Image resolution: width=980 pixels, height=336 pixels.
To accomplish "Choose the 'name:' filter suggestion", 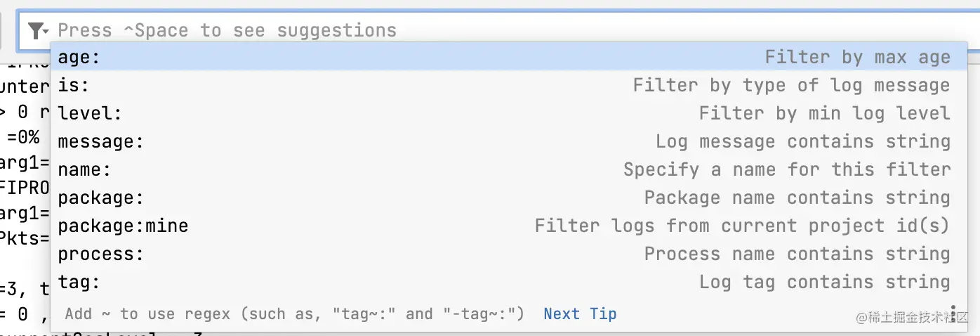I will pos(84,170).
